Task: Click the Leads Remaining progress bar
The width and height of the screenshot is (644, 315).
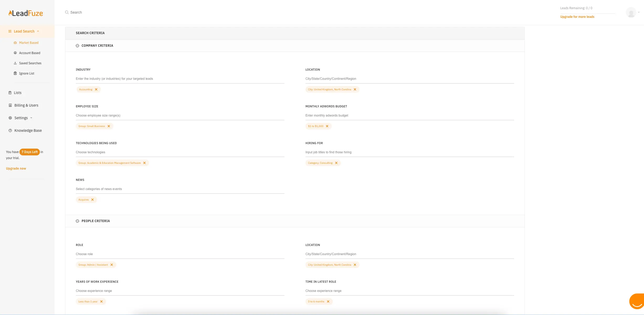Action: pyautogui.click(x=588, y=13)
